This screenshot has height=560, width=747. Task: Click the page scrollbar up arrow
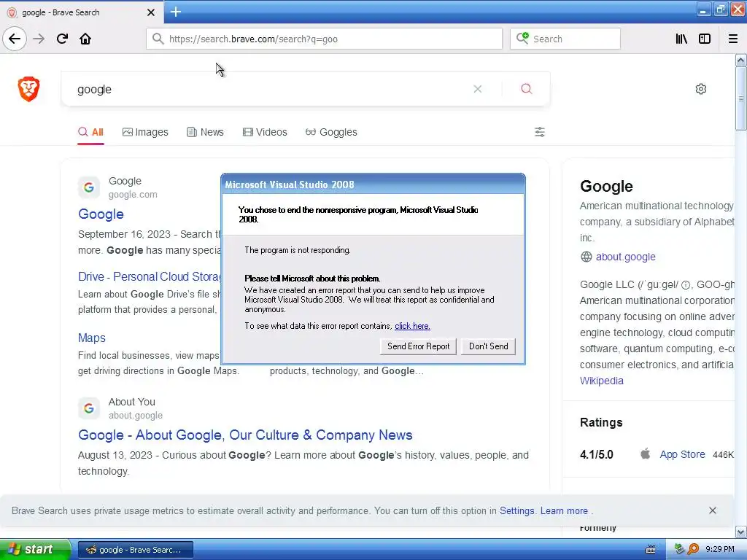coord(740,60)
